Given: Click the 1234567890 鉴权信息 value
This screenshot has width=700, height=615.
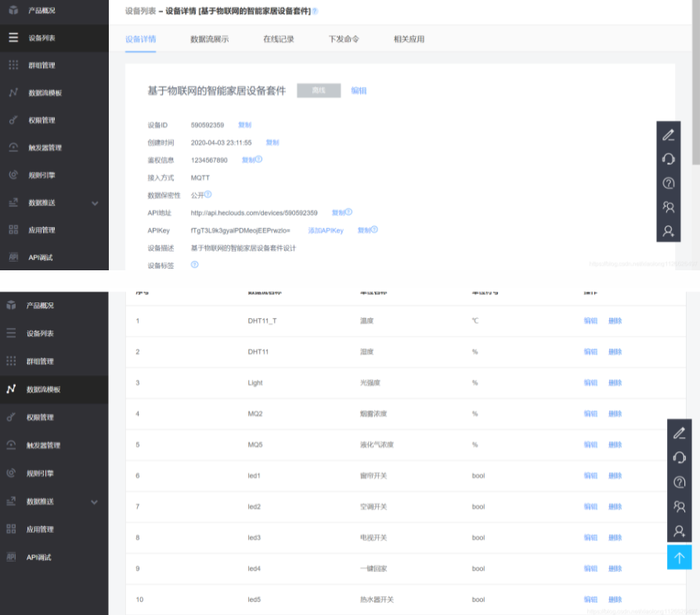Looking at the screenshot, I should (x=209, y=160).
